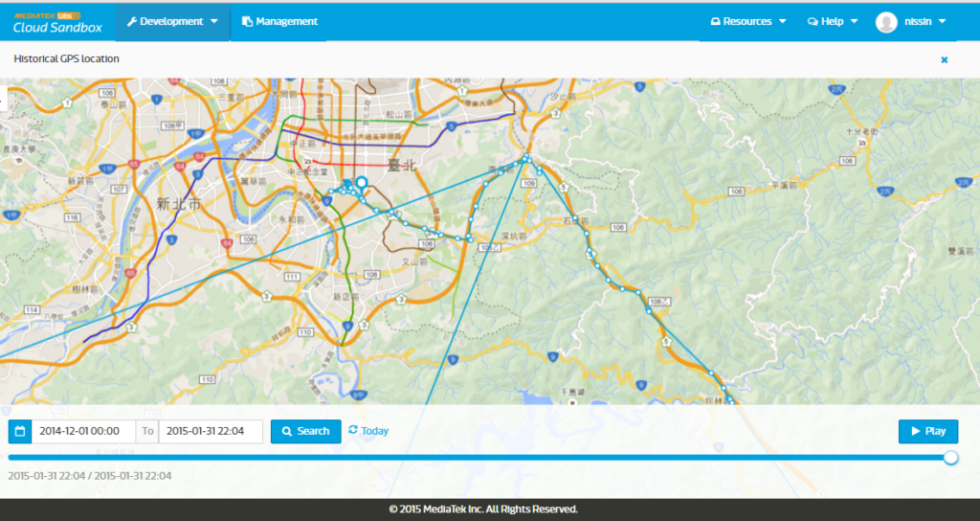This screenshot has width=980, height=521.
Task: Click the timeline slider handle
Action: click(x=950, y=458)
